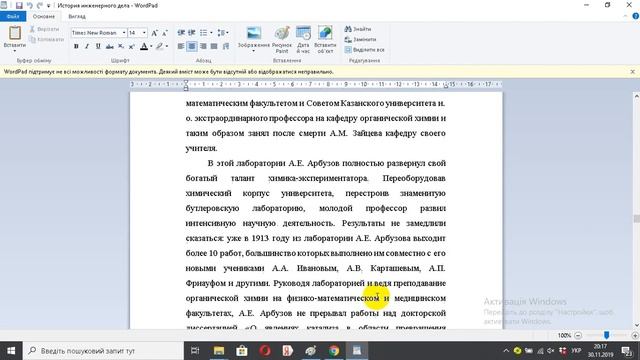
Task: Click Виділити все (select all)
Action: (364, 50)
